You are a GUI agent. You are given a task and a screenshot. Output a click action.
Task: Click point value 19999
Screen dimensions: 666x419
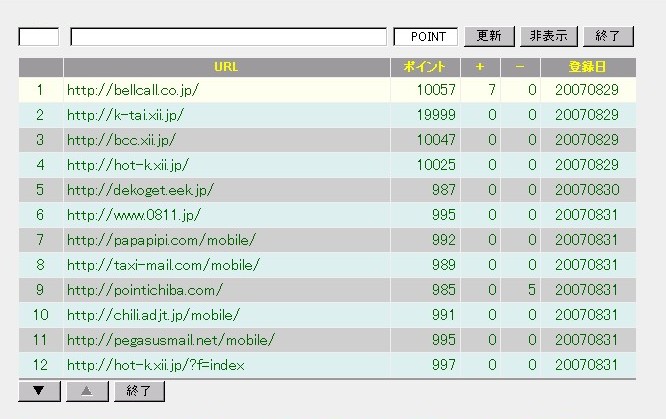(436, 115)
